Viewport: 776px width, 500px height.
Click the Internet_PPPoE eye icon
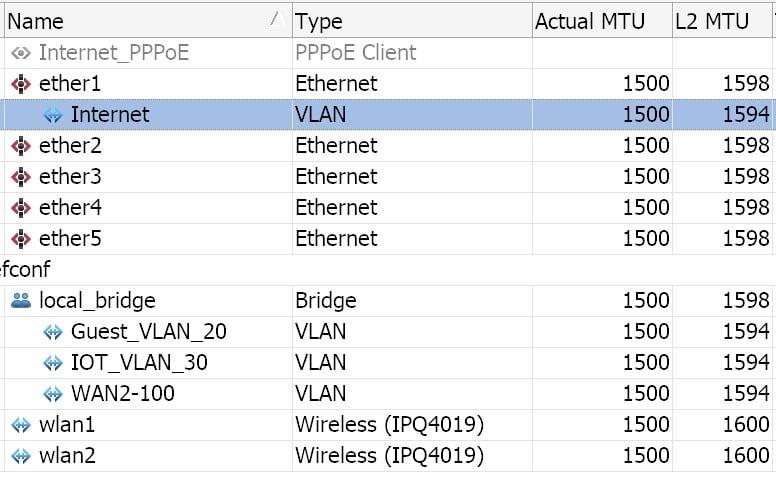pyautogui.click(x=21, y=53)
